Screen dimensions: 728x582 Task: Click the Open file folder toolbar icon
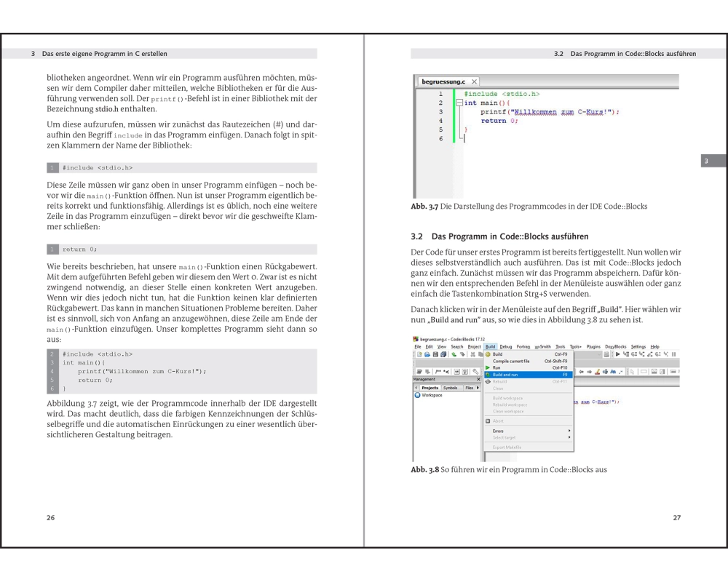tap(426, 354)
